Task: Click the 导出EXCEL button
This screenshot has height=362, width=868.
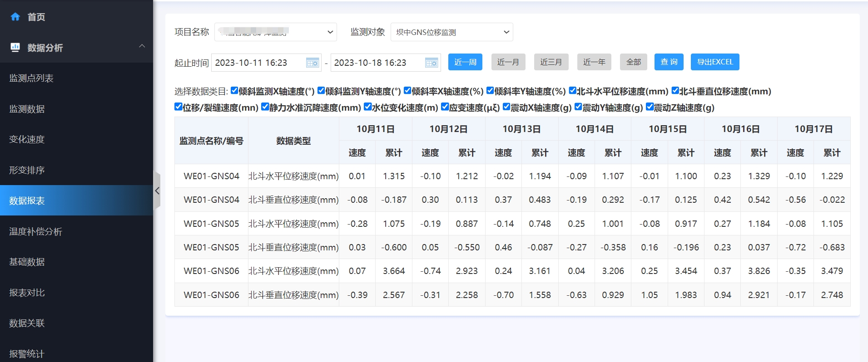Action: coord(715,62)
